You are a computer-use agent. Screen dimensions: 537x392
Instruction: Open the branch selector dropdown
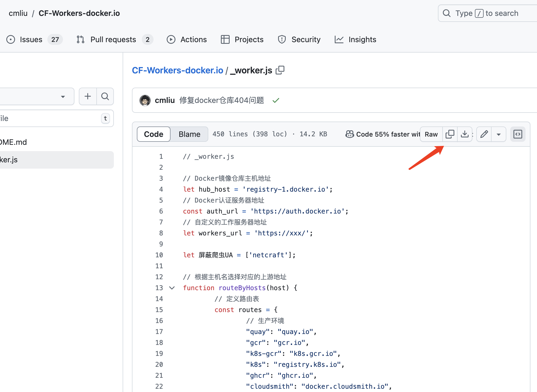tap(37, 96)
